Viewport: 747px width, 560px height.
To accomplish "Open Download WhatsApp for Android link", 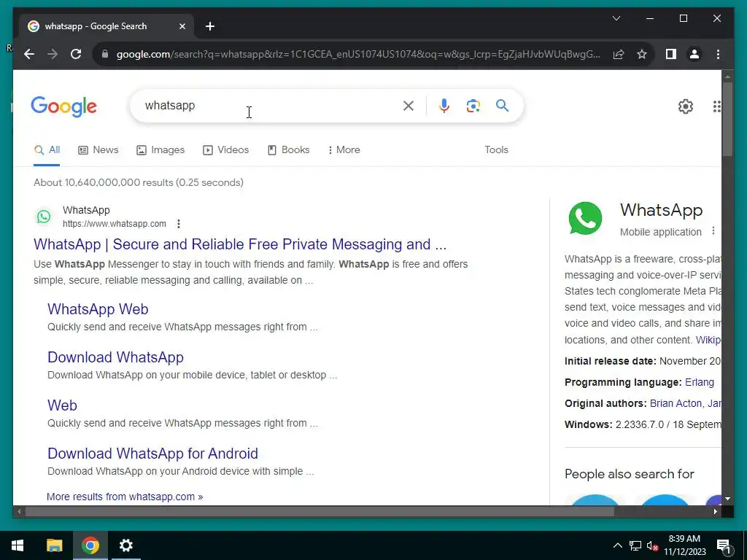I will (x=152, y=454).
